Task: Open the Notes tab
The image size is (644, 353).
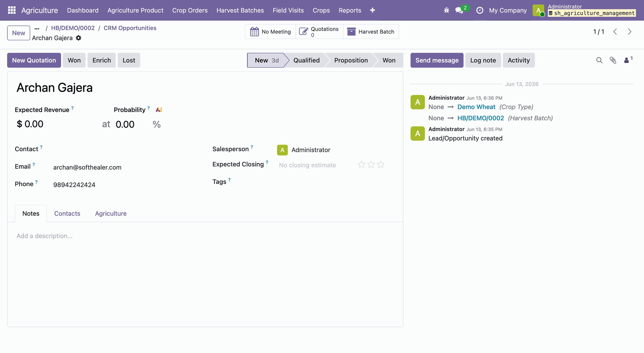Action: 31,214
